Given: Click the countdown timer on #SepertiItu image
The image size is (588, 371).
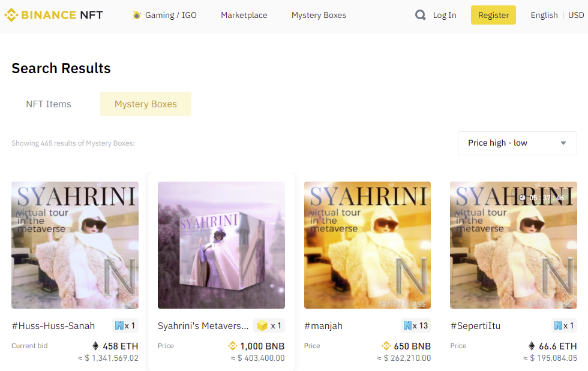Looking at the screenshot, I should coord(541,198).
